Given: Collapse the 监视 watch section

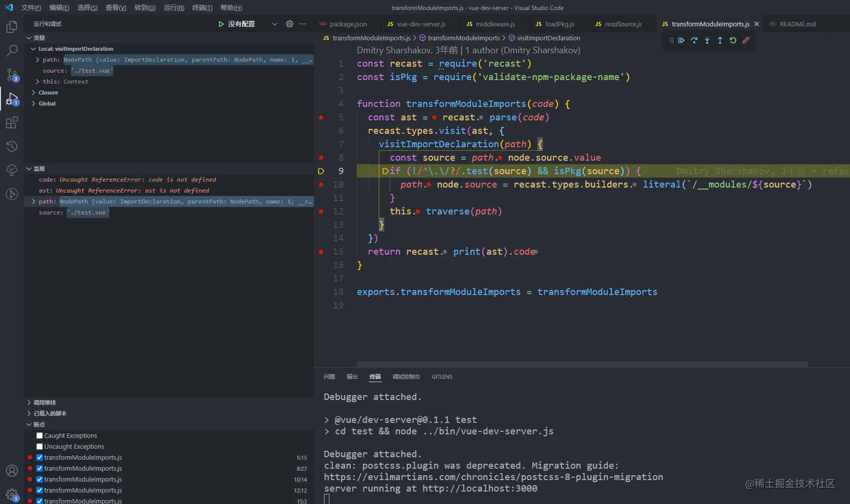Looking at the screenshot, I should pos(29,169).
